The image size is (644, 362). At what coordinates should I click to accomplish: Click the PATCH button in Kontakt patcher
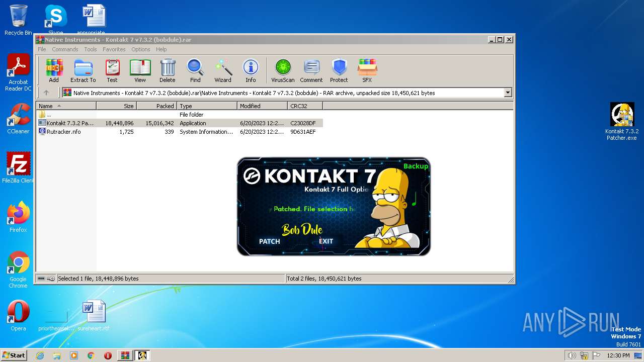point(269,241)
